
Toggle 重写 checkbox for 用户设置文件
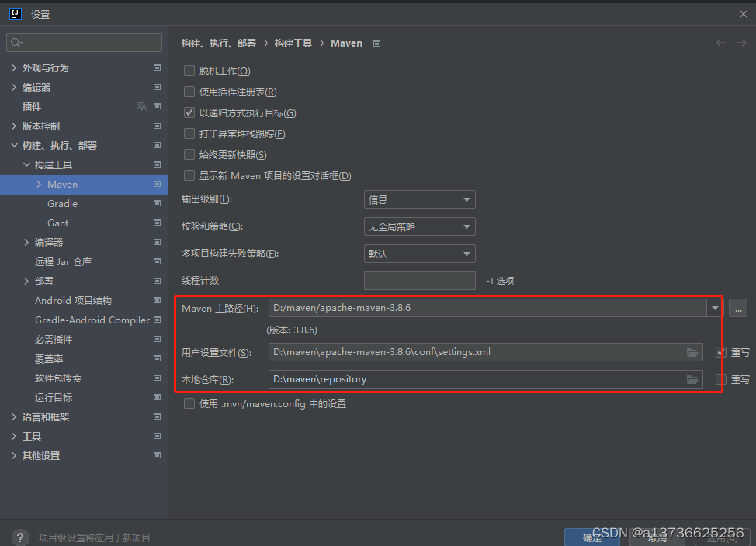(x=721, y=352)
